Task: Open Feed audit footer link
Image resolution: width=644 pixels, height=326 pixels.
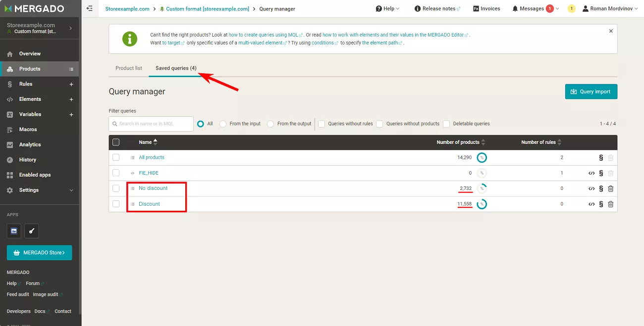Action: tap(18, 295)
